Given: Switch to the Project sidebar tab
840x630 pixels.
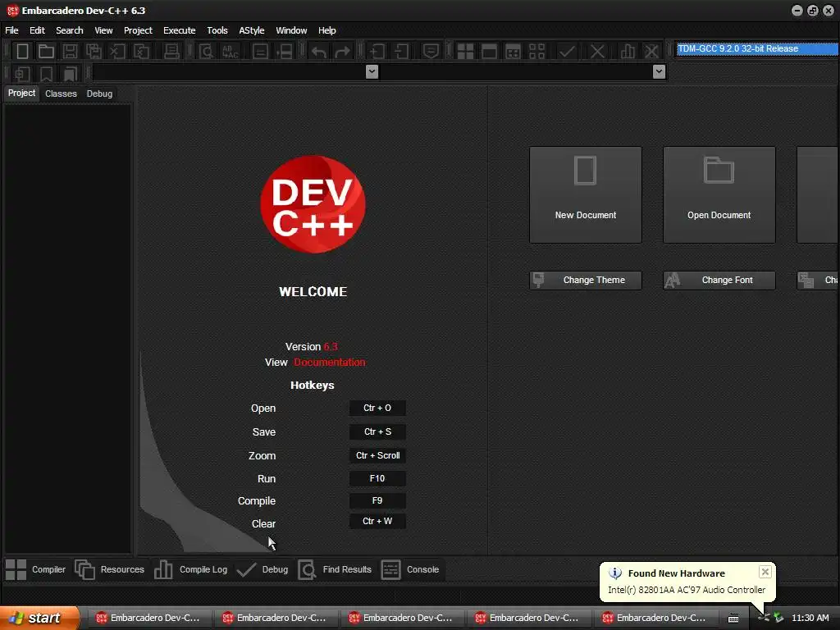Looking at the screenshot, I should [21, 94].
